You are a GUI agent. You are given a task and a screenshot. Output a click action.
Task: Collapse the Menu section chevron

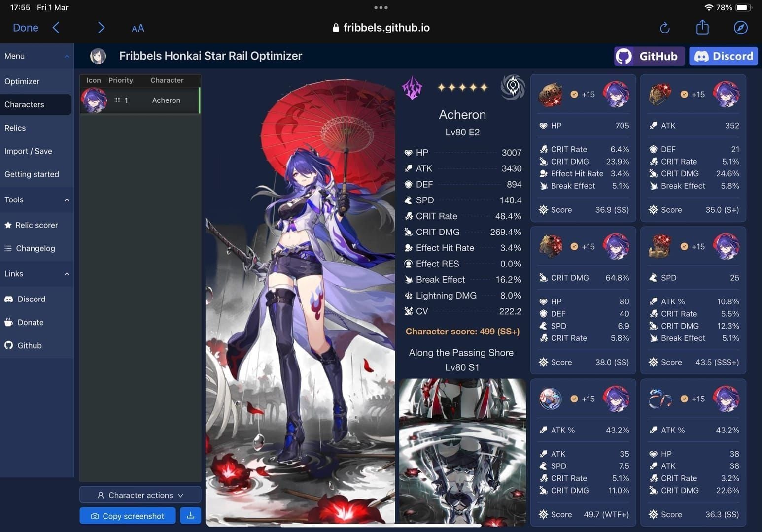pyautogui.click(x=67, y=56)
